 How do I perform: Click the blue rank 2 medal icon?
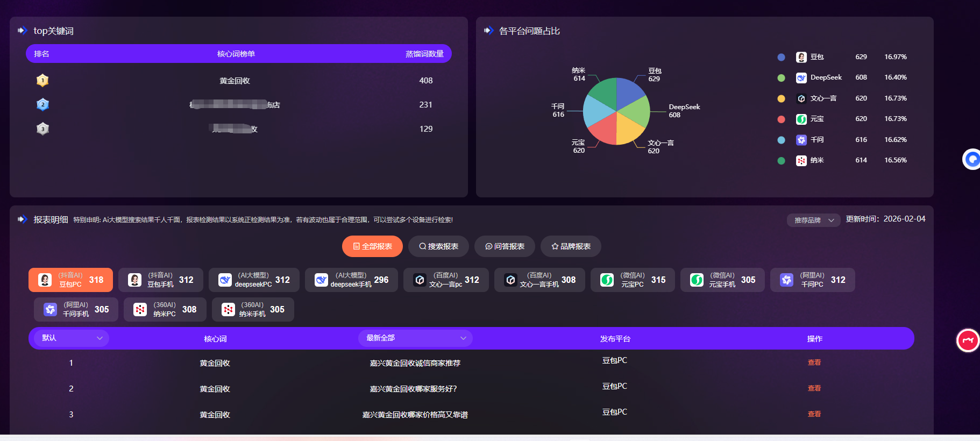point(42,104)
